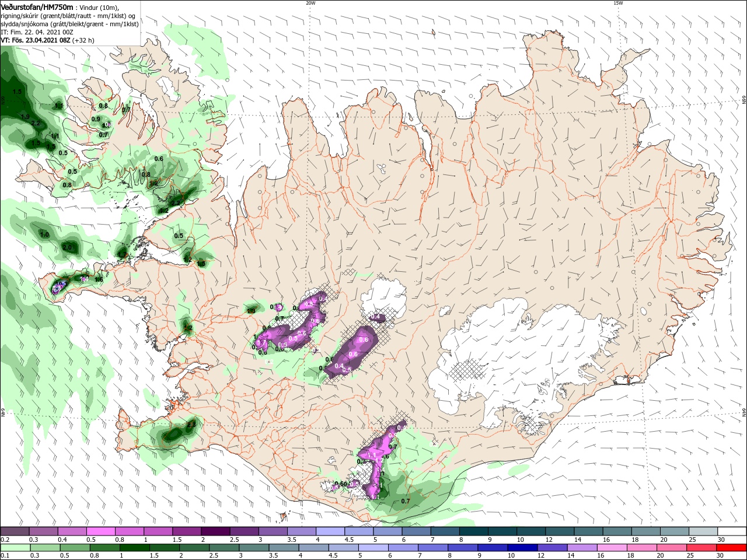Click the 20W longitude label at top
Image resolution: width=747 pixels, height=560 pixels.
tap(310, 3)
